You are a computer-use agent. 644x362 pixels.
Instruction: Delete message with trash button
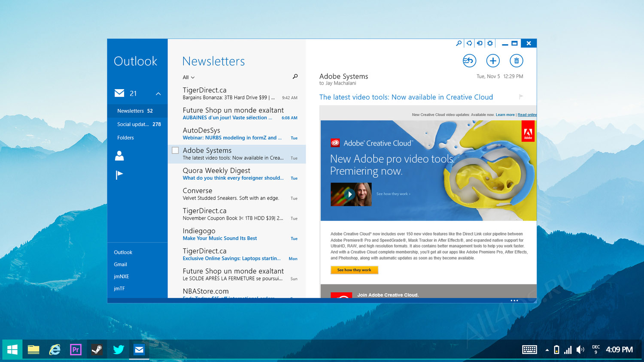pos(516,61)
